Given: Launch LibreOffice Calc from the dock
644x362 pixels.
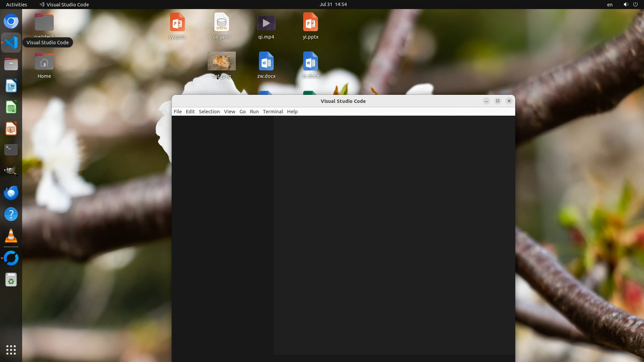Looking at the screenshot, I should coord(11,107).
